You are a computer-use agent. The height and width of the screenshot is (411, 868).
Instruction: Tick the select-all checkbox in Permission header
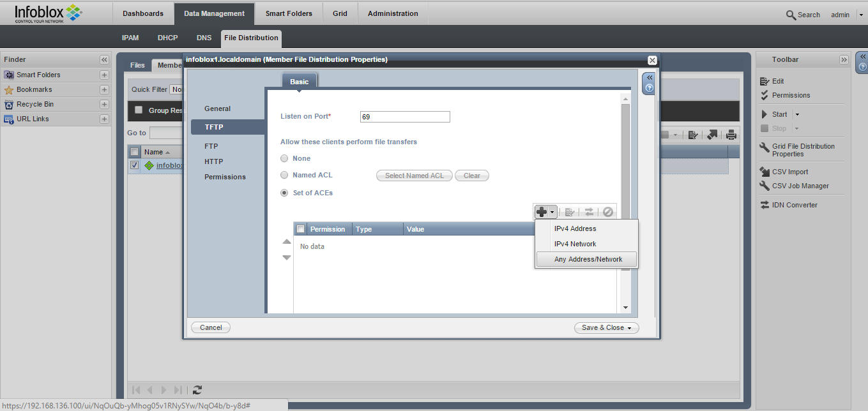(301, 229)
